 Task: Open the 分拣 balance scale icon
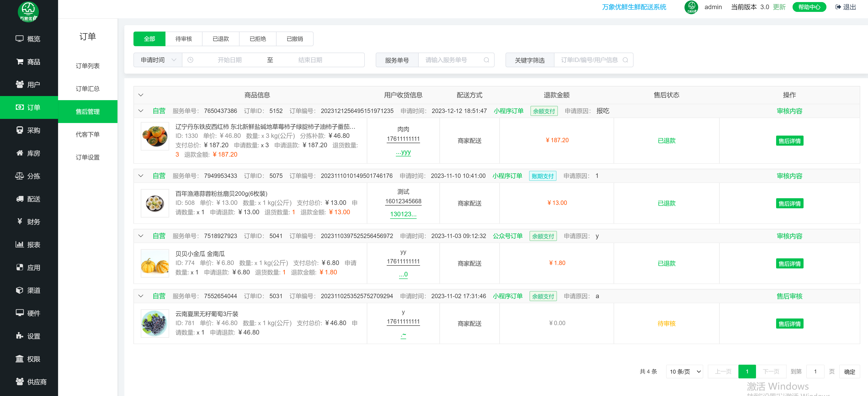coord(20,176)
